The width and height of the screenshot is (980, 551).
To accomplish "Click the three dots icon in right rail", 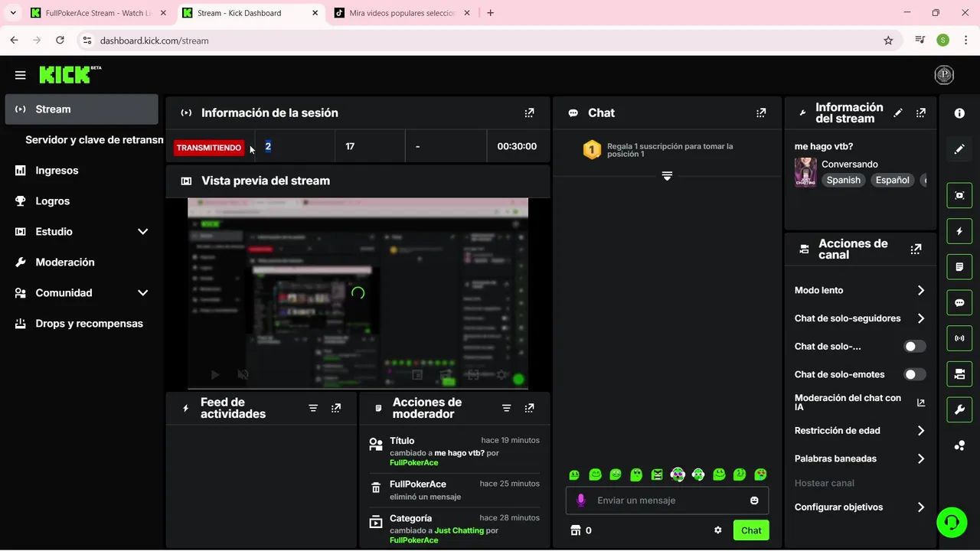I will coord(959,445).
